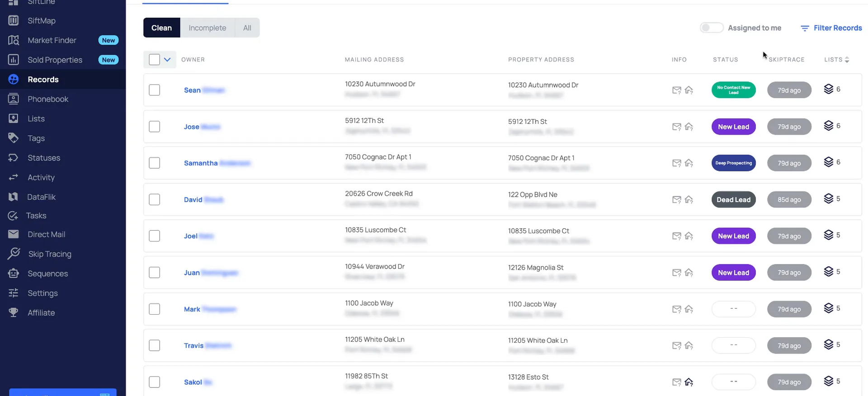Switch to the All records tab
The width and height of the screenshot is (868, 396).
click(247, 28)
